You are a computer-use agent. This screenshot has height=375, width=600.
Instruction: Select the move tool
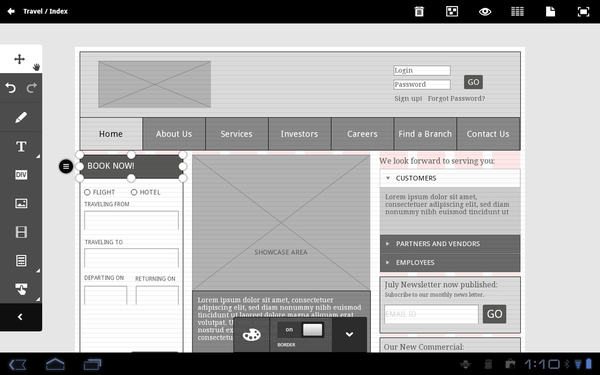(19, 59)
